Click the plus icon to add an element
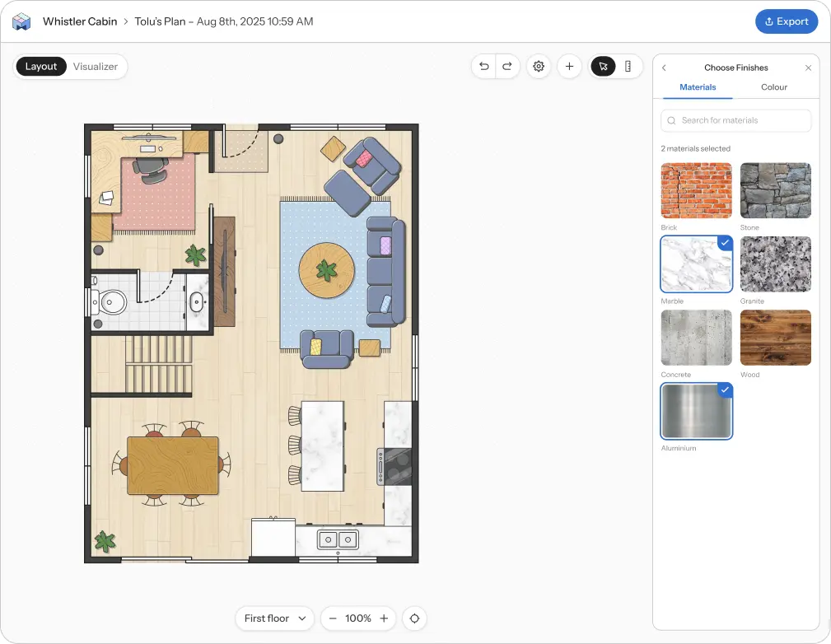Screen dimensions: 831x644 coord(570,66)
